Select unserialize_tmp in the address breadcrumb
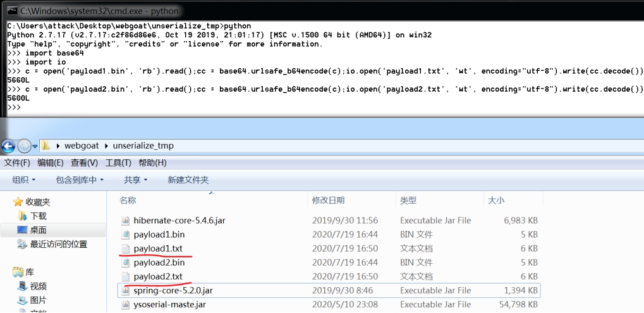Viewport: 644px width, 313px height. pyautogui.click(x=143, y=146)
